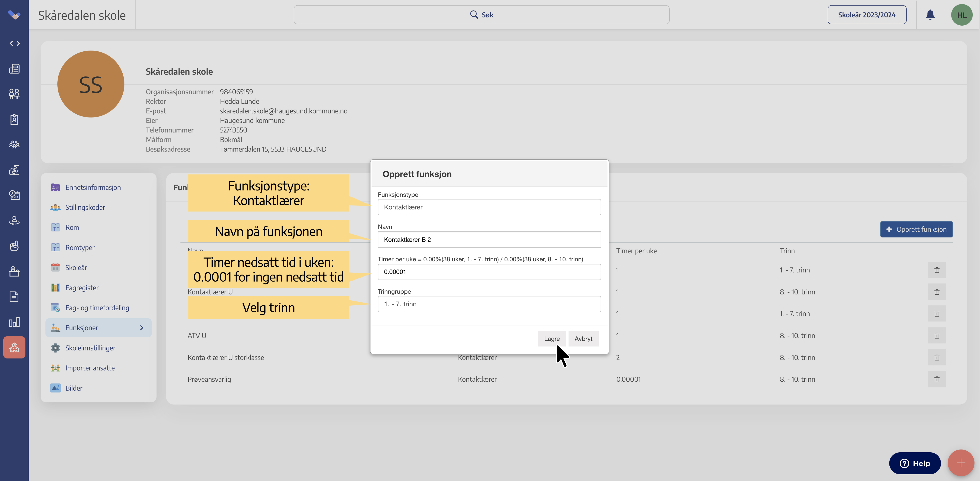This screenshot has width=980, height=481.
Task: Click the organisation number 984065159
Action: (x=236, y=92)
